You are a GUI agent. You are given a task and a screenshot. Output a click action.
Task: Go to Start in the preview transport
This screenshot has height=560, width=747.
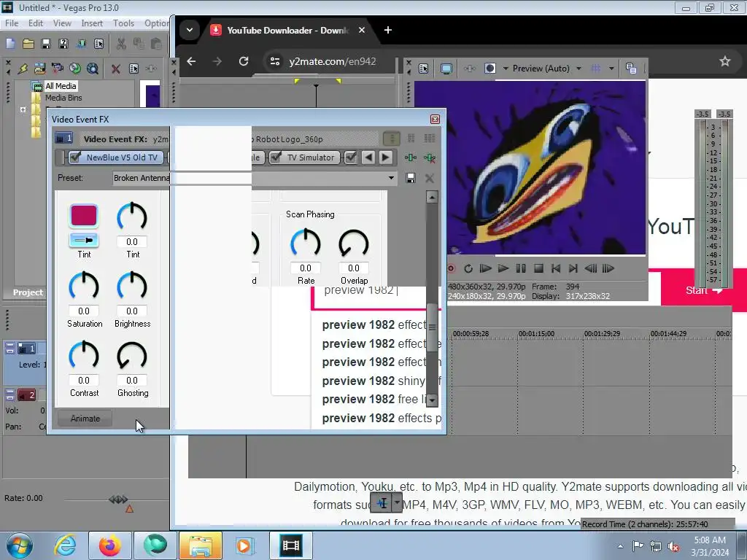tap(555, 268)
